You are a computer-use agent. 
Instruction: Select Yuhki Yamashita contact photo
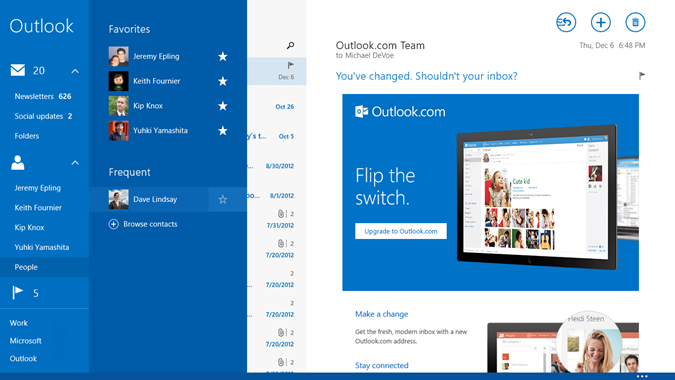click(118, 130)
